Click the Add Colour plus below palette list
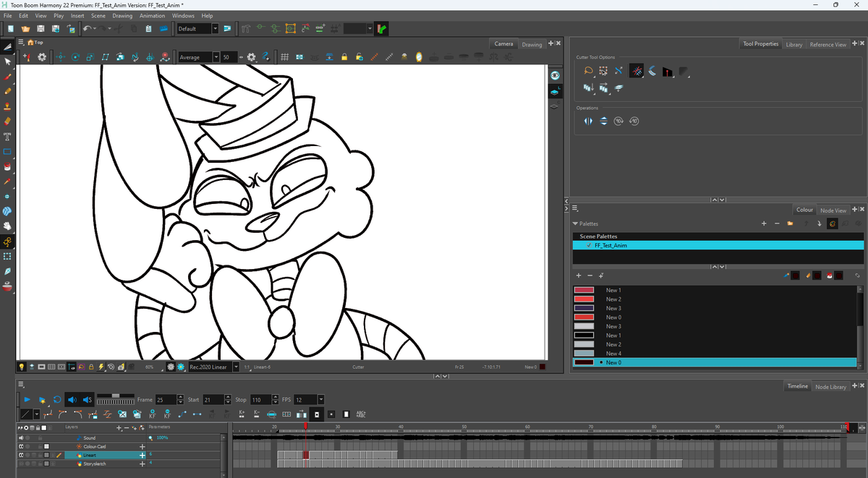This screenshot has width=868, height=478. 579,276
